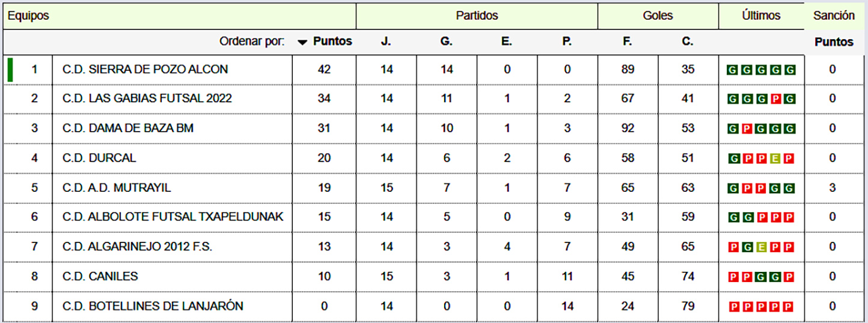
Task: Click the green G badge in ALGARINEJO 2012 row
Action: click(747, 247)
